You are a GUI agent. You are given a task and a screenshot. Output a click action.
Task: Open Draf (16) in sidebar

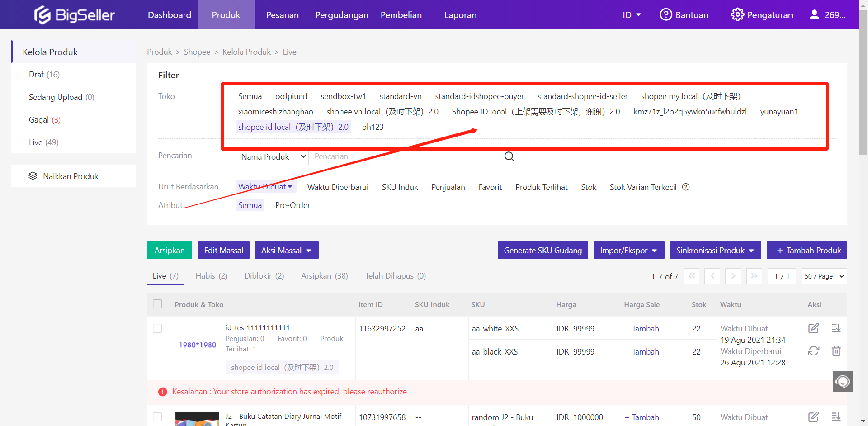tap(44, 75)
